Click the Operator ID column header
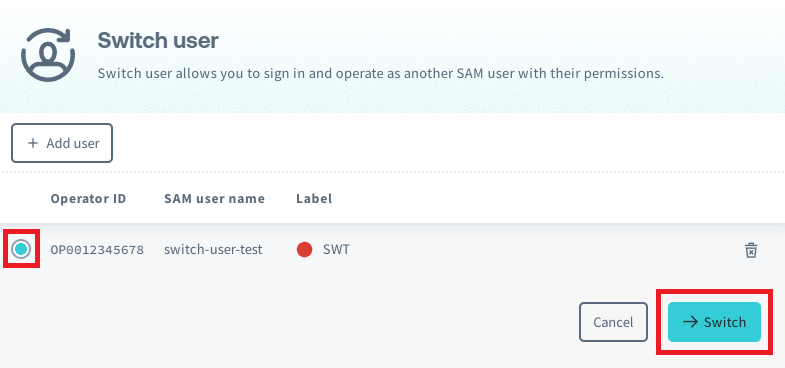This screenshot has height=368, width=785. click(88, 199)
